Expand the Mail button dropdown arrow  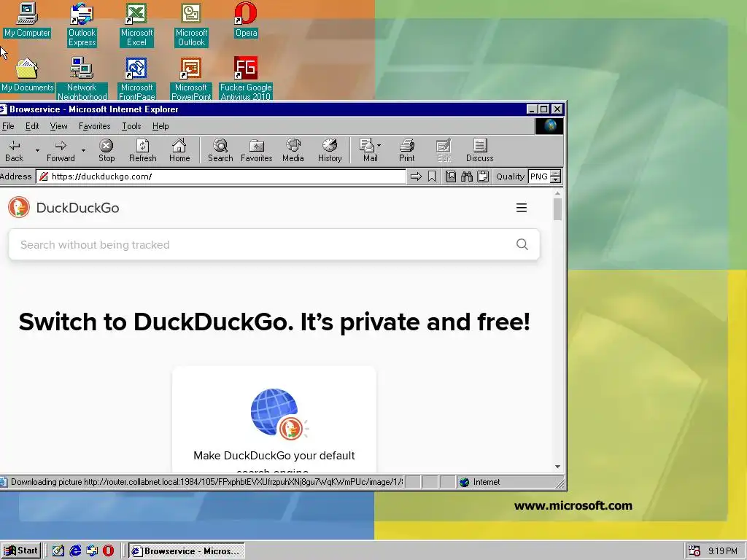coord(379,145)
